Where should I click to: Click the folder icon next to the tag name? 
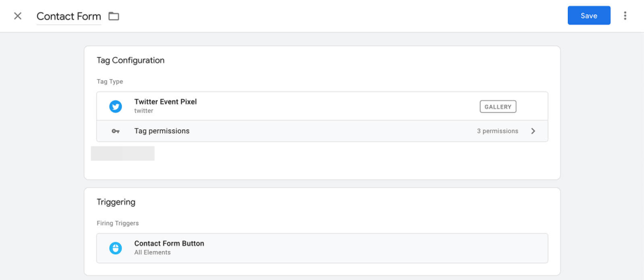coord(114,16)
